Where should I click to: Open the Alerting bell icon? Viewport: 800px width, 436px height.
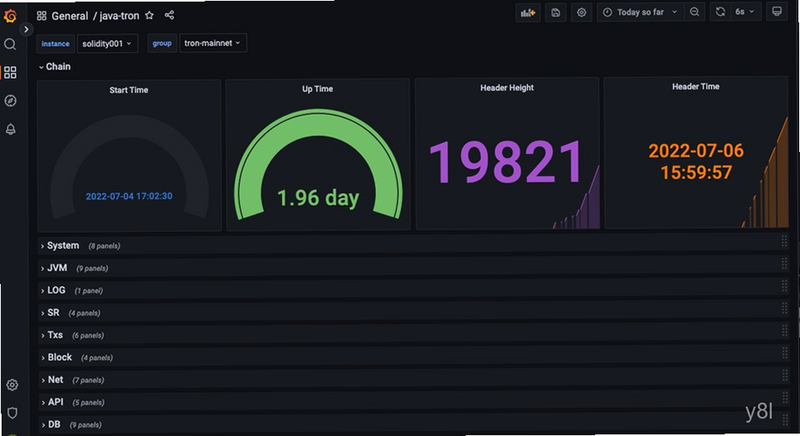[x=10, y=129]
